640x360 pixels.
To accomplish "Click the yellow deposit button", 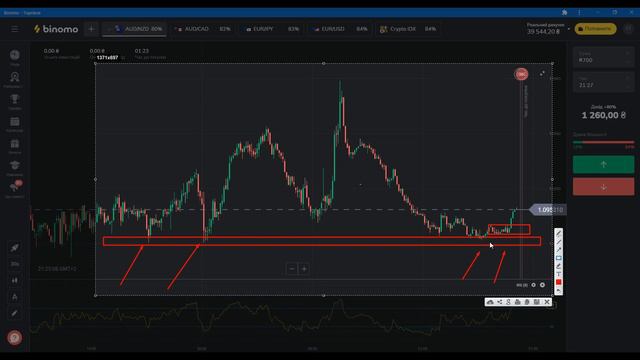I will [596, 29].
